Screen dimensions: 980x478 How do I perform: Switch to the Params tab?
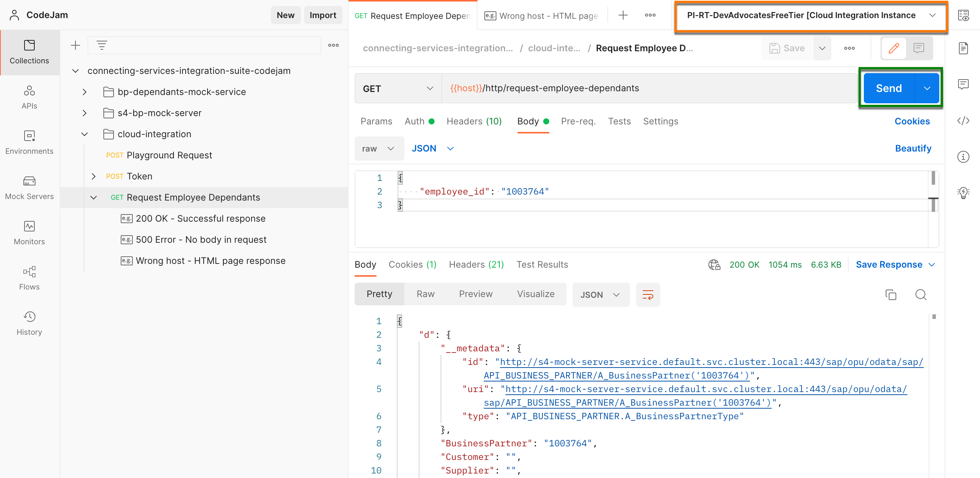376,121
